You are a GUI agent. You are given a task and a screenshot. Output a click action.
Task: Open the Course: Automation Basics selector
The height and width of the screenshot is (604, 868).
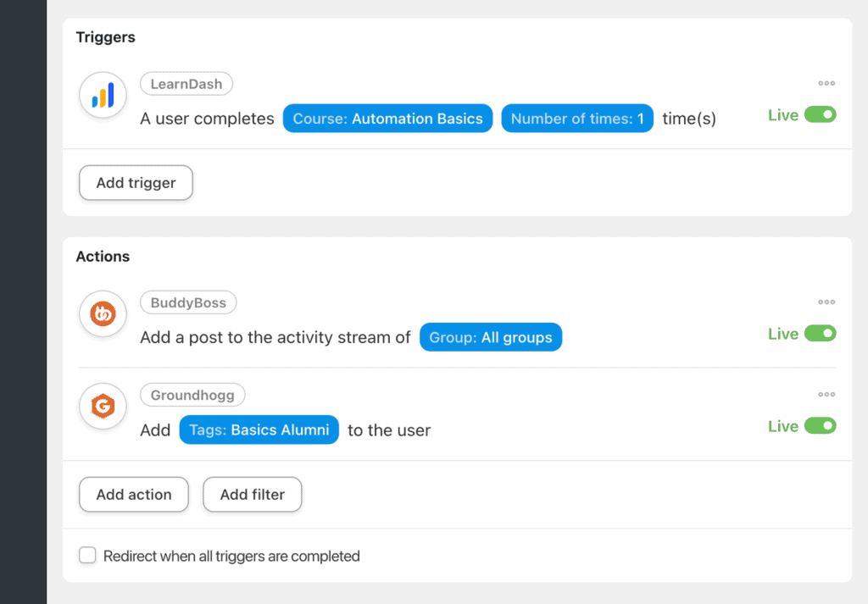387,118
